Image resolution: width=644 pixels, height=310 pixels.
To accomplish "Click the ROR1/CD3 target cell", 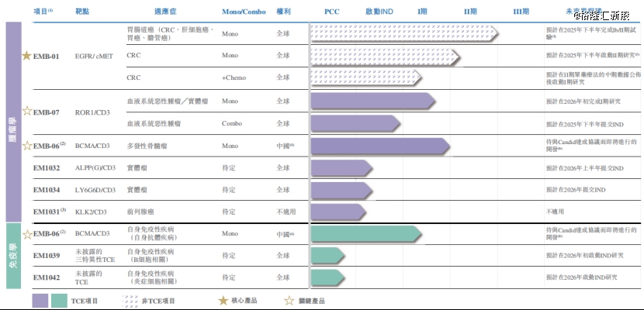I will (x=92, y=112).
